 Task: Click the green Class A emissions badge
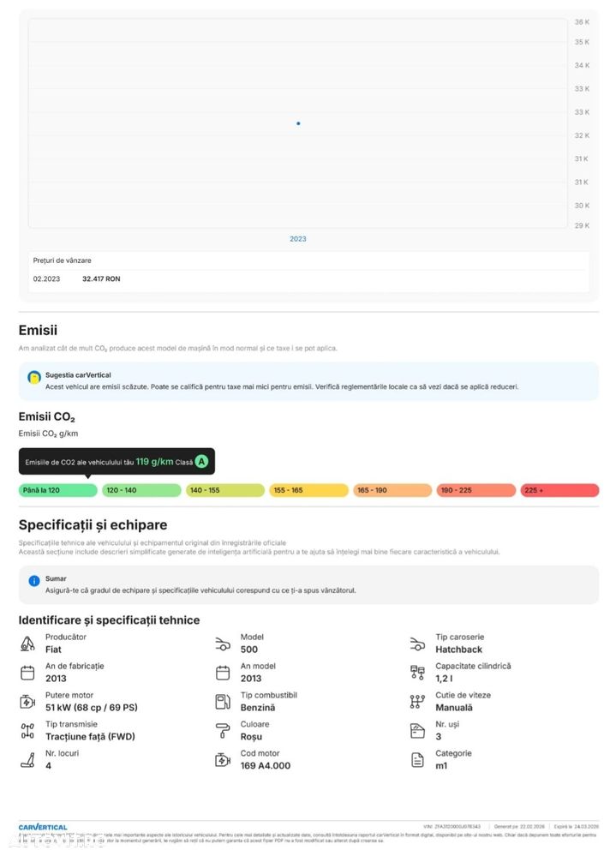tap(201, 462)
